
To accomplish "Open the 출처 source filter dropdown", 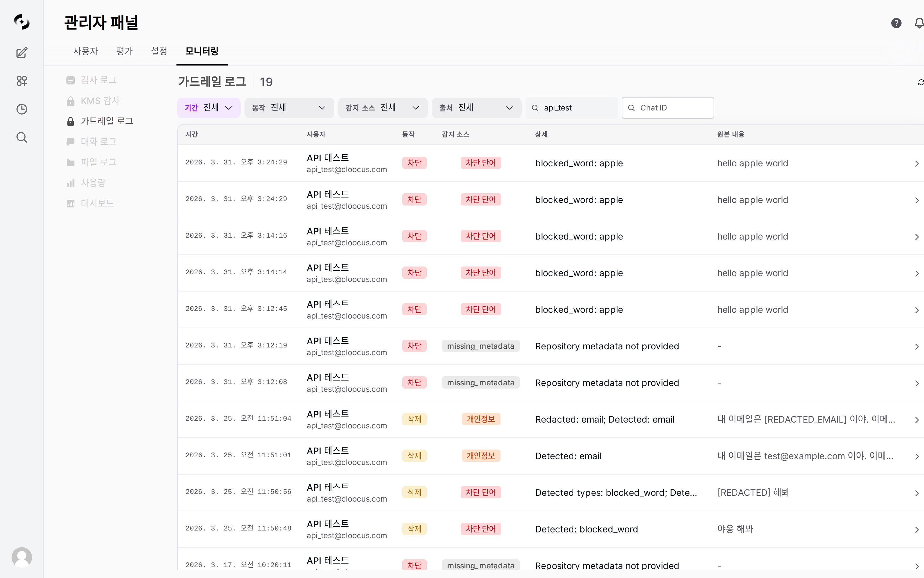I will click(x=476, y=108).
